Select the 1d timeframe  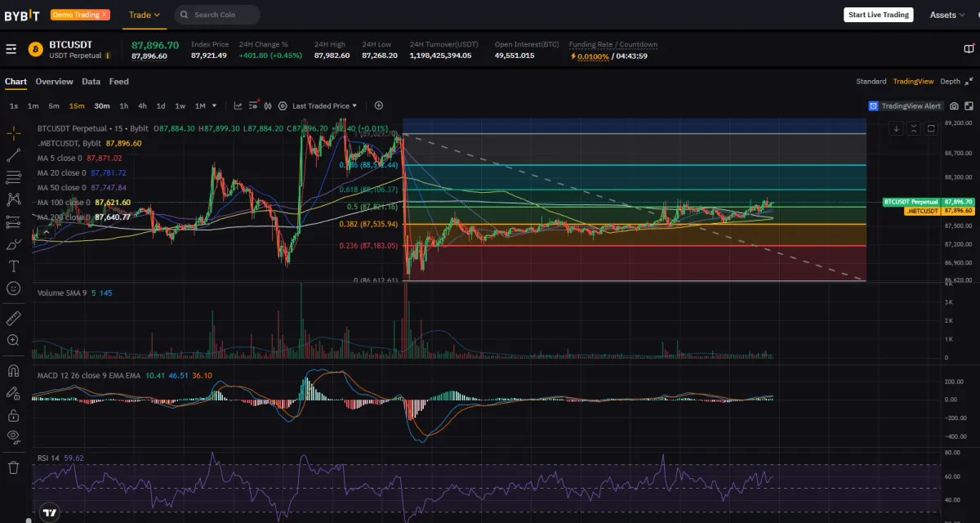click(161, 105)
